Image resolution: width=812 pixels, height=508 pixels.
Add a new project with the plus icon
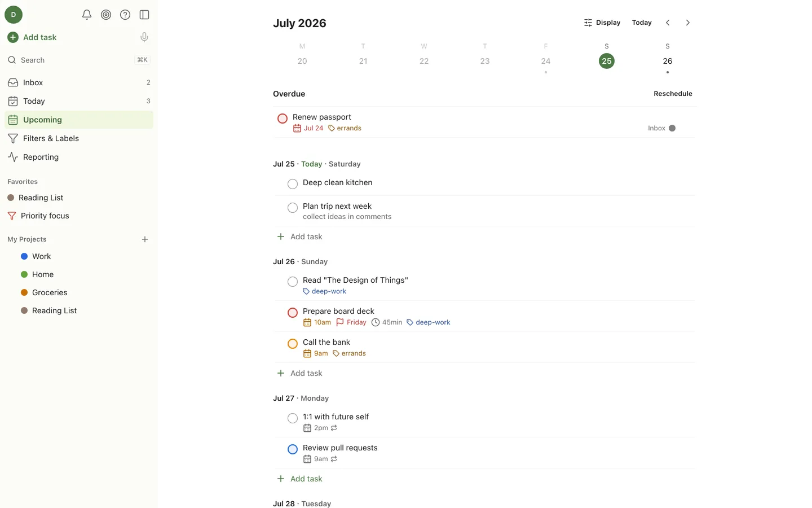(145, 239)
